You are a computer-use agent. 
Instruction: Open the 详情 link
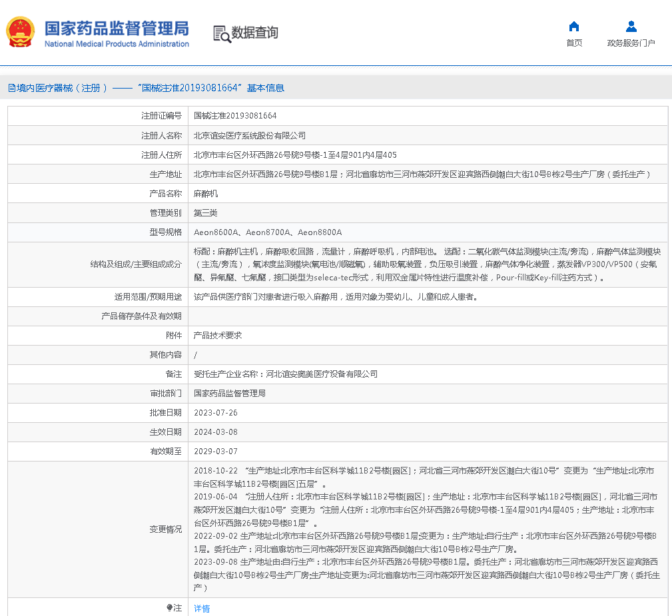202,609
